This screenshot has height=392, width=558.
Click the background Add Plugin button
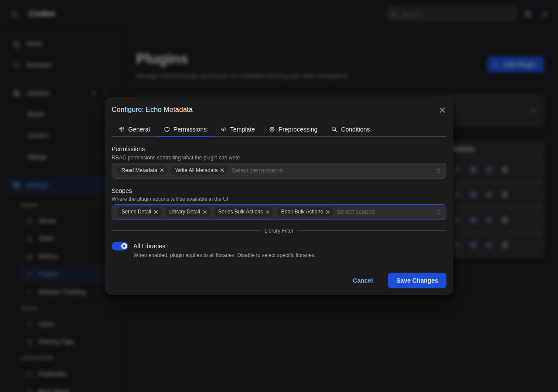(x=515, y=64)
